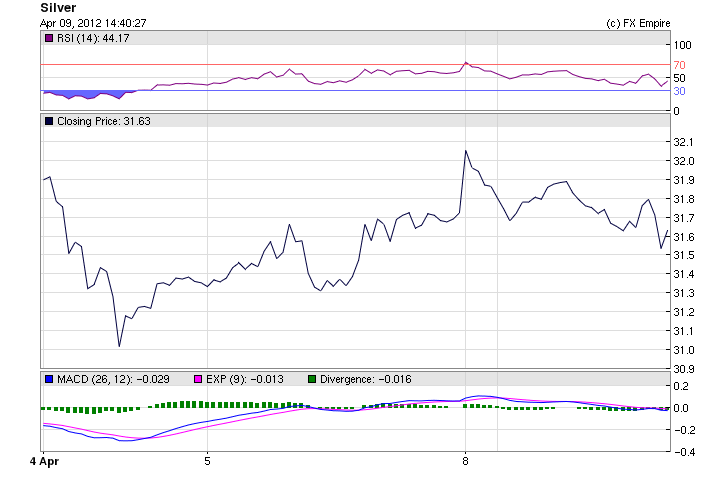
Task: Click the red RSI axis value '70'
Action: (x=680, y=65)
